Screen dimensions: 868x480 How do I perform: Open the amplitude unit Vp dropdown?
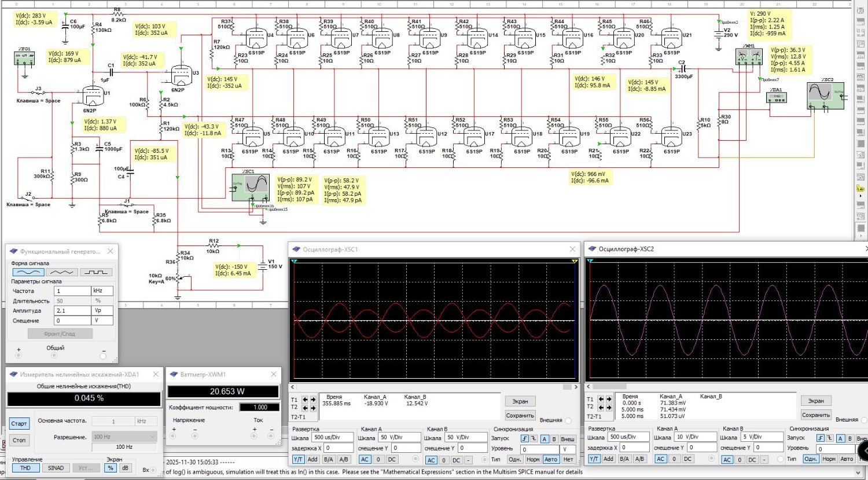(x=102, y=310)
